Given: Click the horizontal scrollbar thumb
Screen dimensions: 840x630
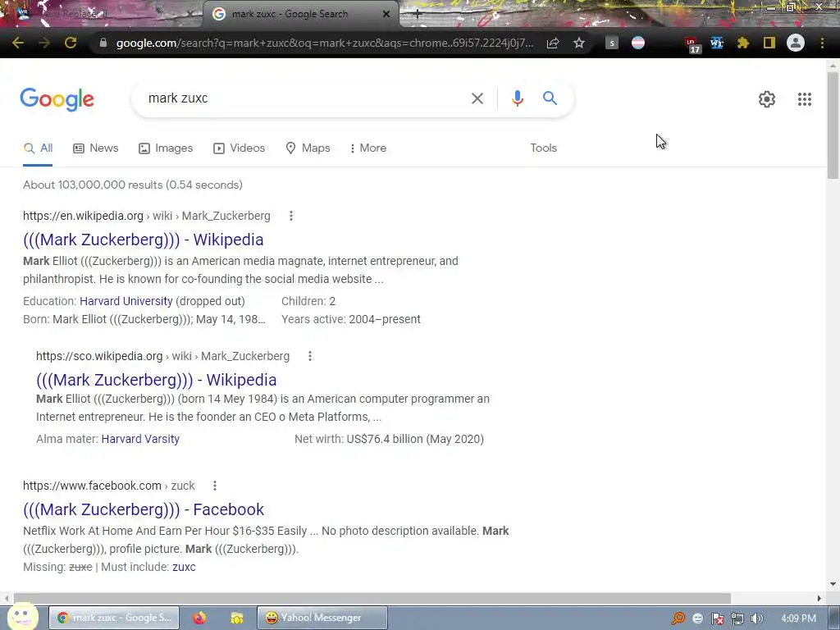Looking at the screenshot, I should click(x=372, y=598).
